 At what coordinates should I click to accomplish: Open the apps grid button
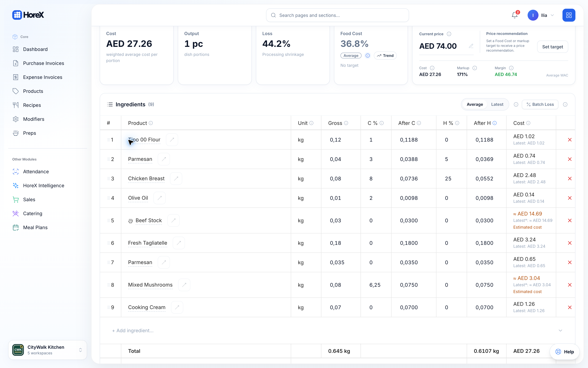[x=569, y=15]
